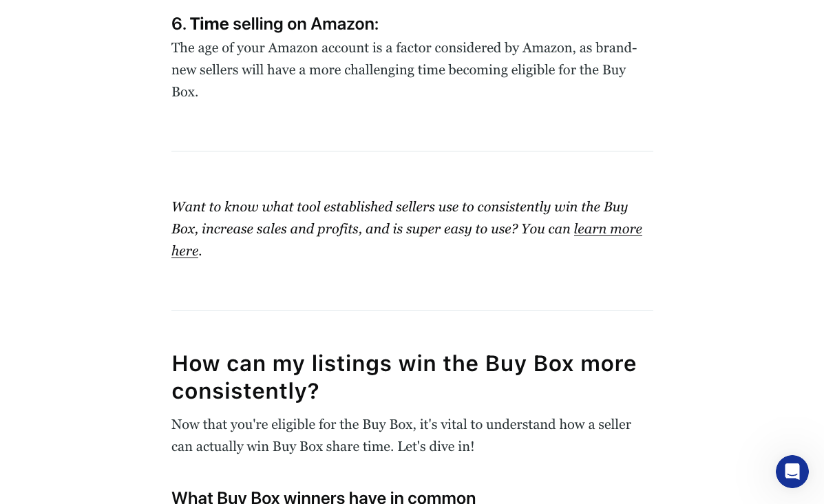Click the 'Now that you're eligible' paragraph
Screen dimensions: 824x504
[x=401, y=436]
